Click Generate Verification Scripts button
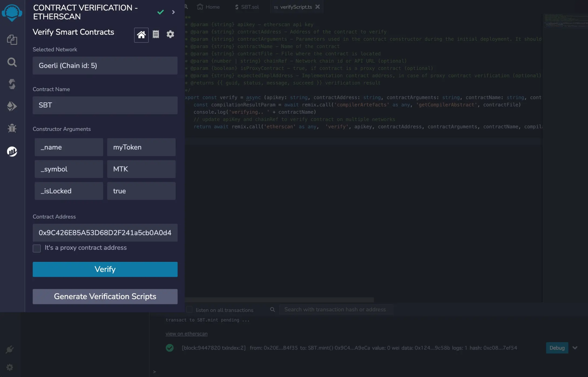 coord(105,296)
